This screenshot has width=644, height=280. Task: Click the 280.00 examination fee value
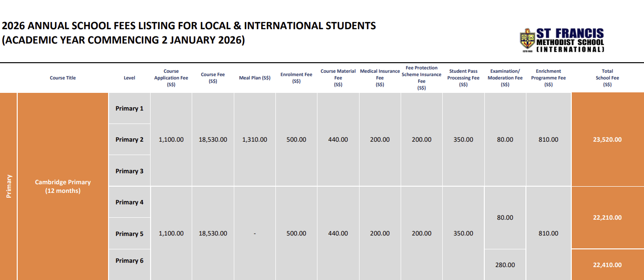click(x=505, y=265)
